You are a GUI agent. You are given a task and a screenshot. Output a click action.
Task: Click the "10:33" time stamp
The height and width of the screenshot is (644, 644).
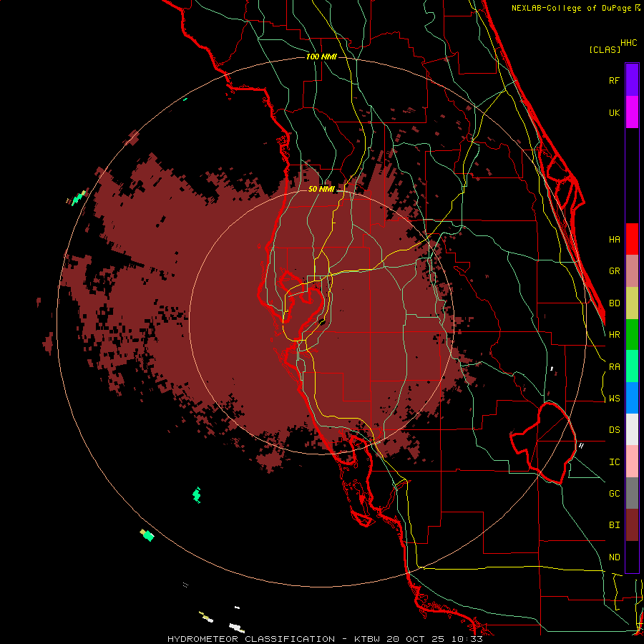point(467,639)
